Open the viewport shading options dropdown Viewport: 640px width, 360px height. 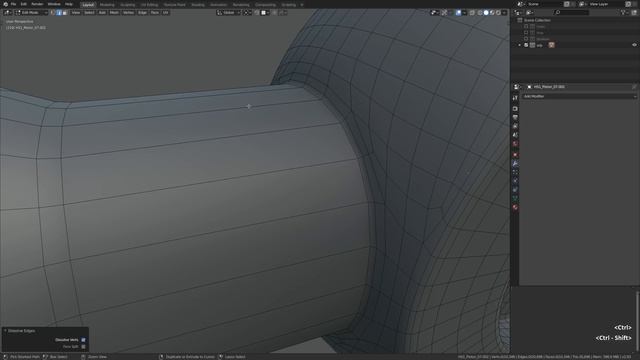click(x=504, y=13)
